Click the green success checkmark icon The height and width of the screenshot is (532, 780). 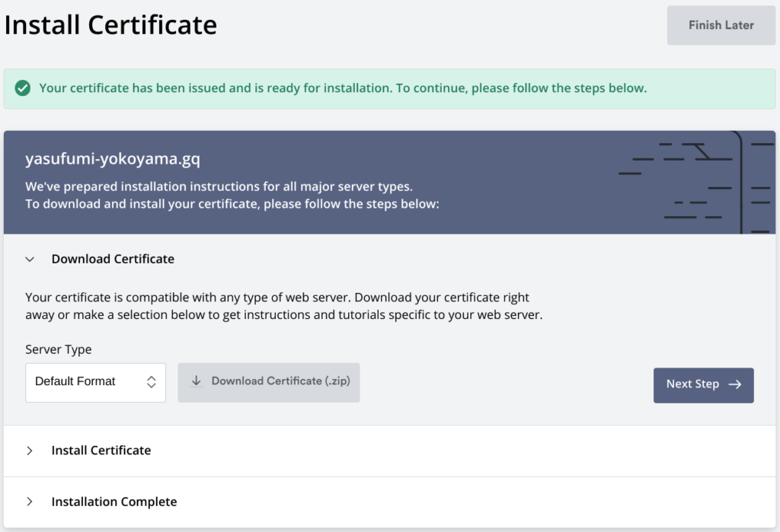coord(22,88)
